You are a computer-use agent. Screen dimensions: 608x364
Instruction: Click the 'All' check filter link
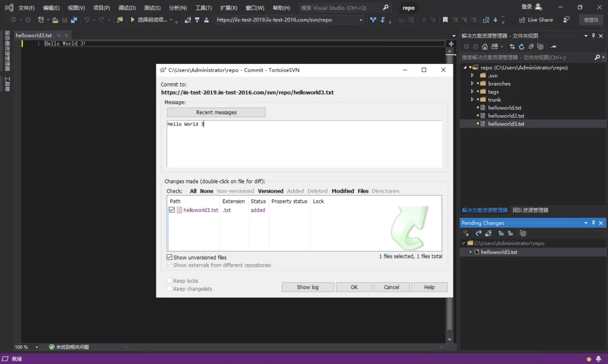pyautogui.click(x=193, y=191)
